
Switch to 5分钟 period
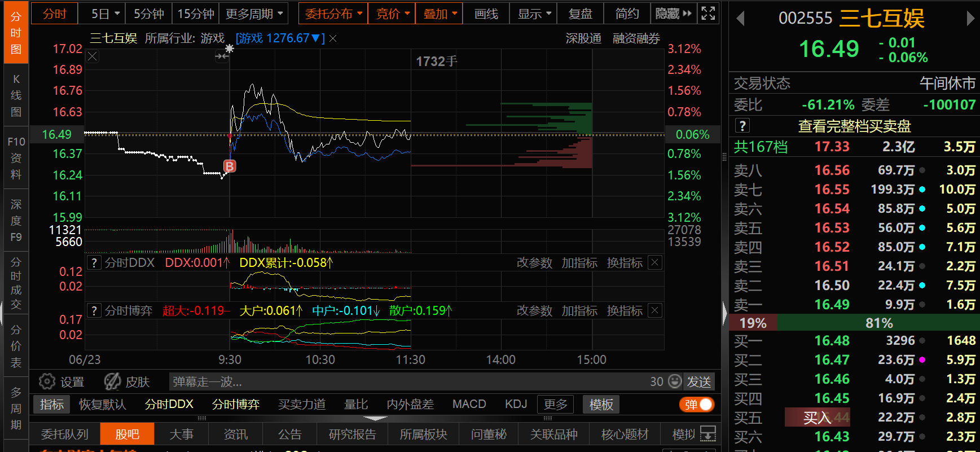pos(149,14)
